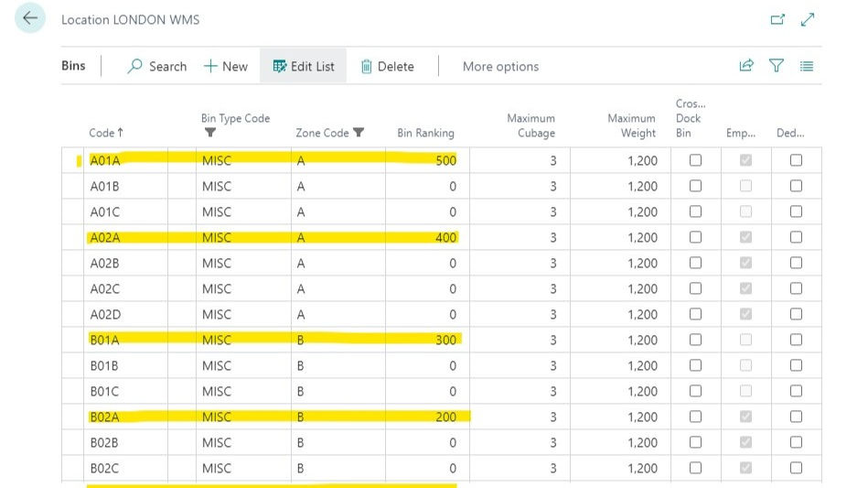Toggle Cross-Dock Bin checkbox for A01A
The width and height of the screenshot is (868, 488).
[x=695, y=160]
